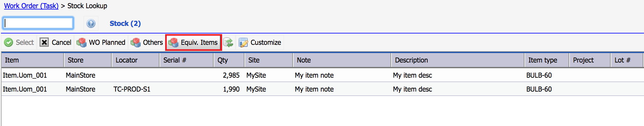Show Others stock items
The height and width of the screenshot is (126, 644).
(147, 42)
